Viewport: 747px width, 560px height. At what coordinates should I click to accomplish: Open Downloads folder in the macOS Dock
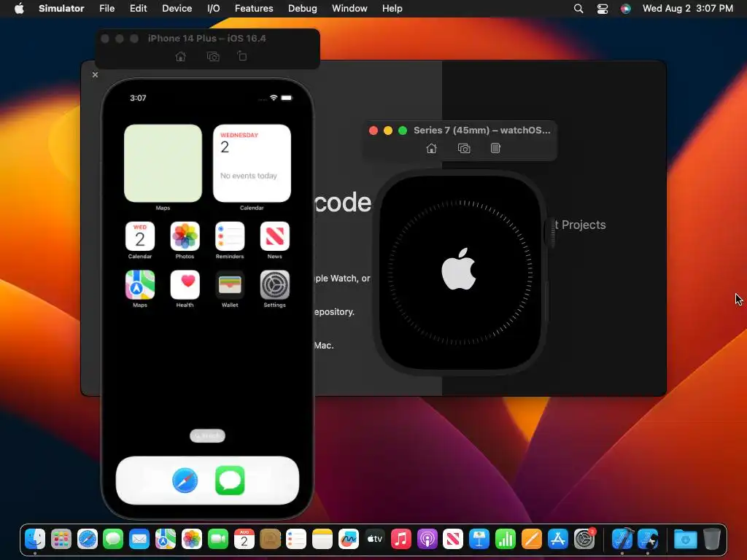click(685, 539)
